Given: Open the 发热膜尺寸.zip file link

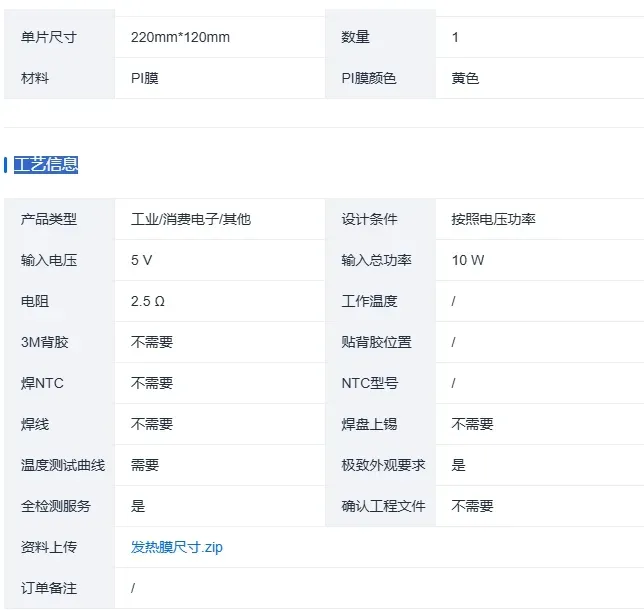Looking at the screenshot, I should [x=179, y=547].
